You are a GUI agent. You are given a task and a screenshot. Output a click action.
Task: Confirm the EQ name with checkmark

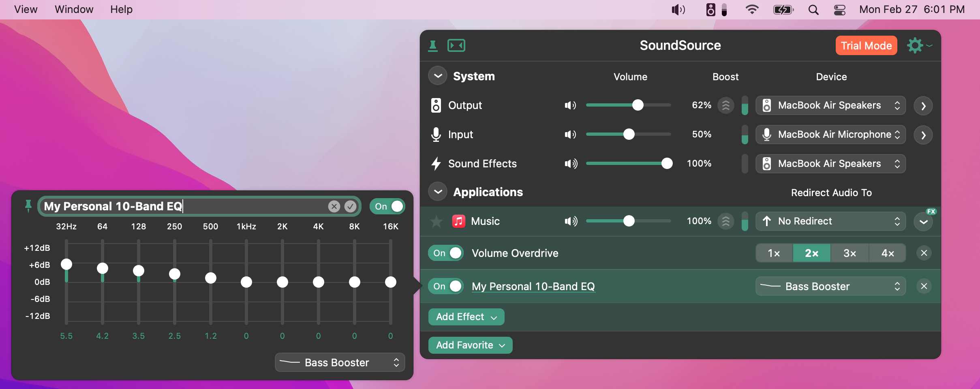(x=350, y=207)
